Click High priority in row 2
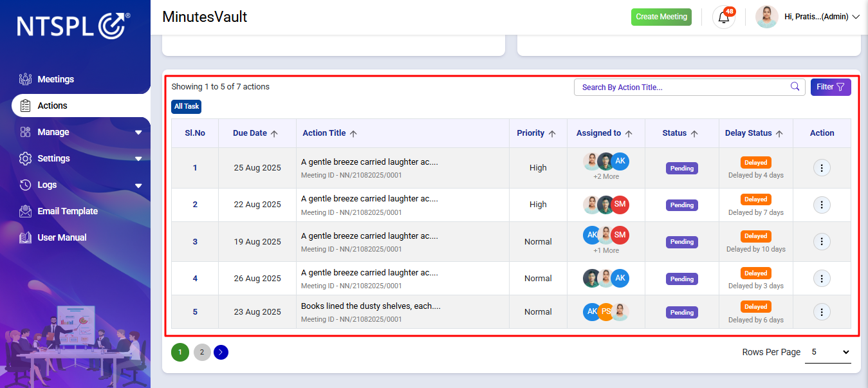Screen dimensions: 868x388 pos(538,205)
